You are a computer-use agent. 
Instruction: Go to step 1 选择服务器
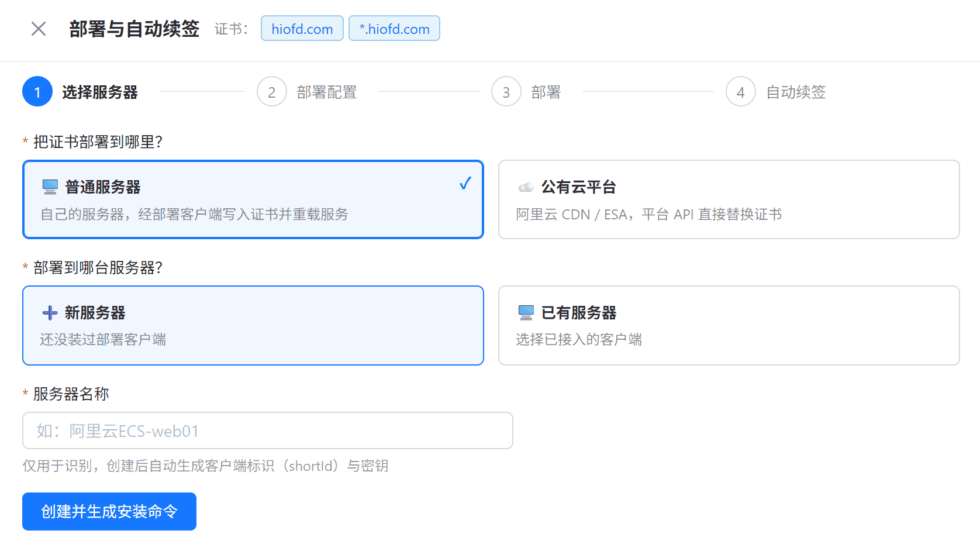81,92
